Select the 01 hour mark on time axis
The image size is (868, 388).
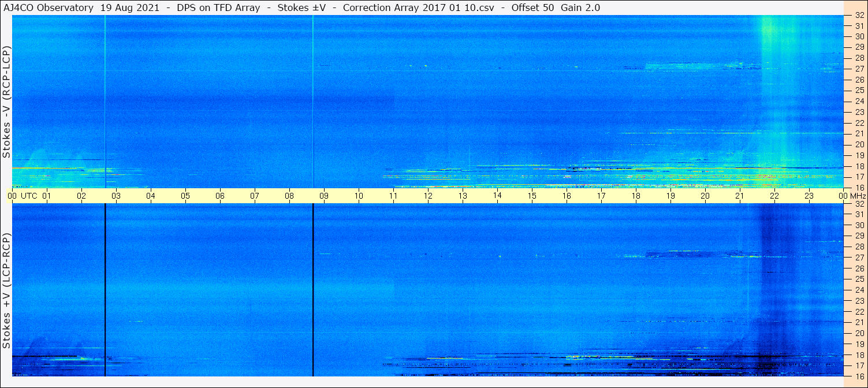(x=47, y=196)
